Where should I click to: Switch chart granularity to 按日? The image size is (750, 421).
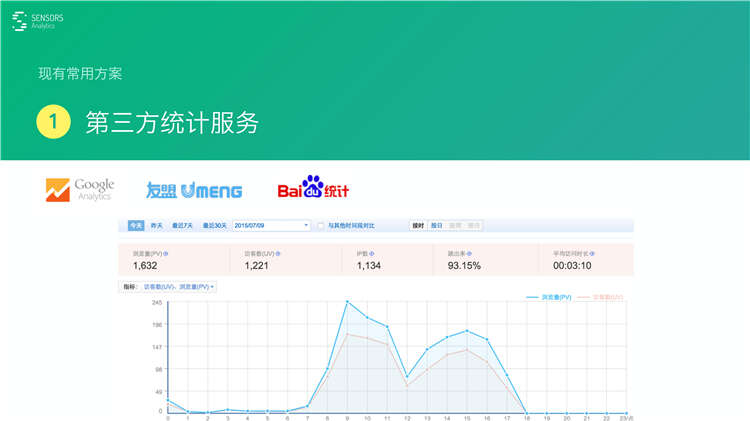436,226
